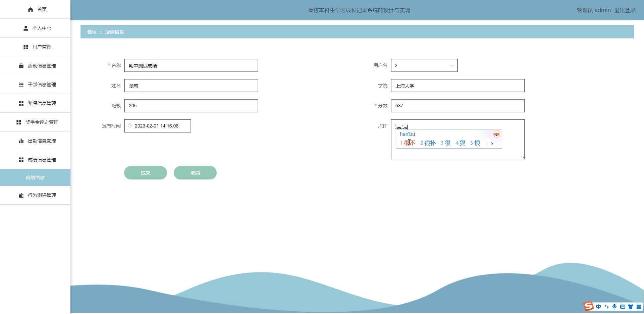Select the 成绩信息 submenu item
The width and height of the screenshot is (644, 314).
35,177
